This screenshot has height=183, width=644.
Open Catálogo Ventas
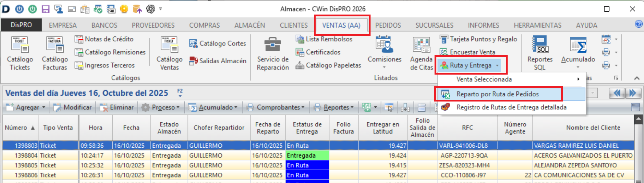pos(169,53)
